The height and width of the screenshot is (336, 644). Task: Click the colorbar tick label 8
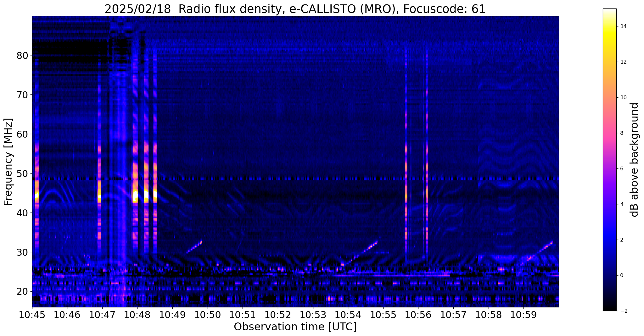pos(621,133)
